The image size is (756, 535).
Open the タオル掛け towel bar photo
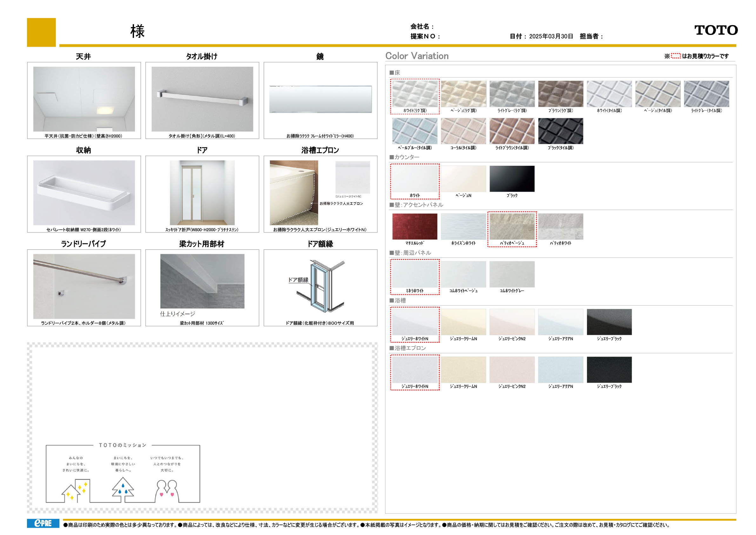(202, 99)
